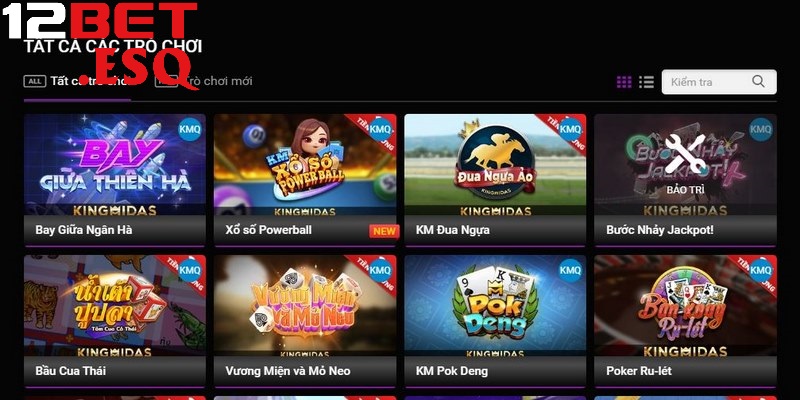Viewport: 800px width, 400px height.
Task: Click the search magnifier icon
Action: point(758,81)
